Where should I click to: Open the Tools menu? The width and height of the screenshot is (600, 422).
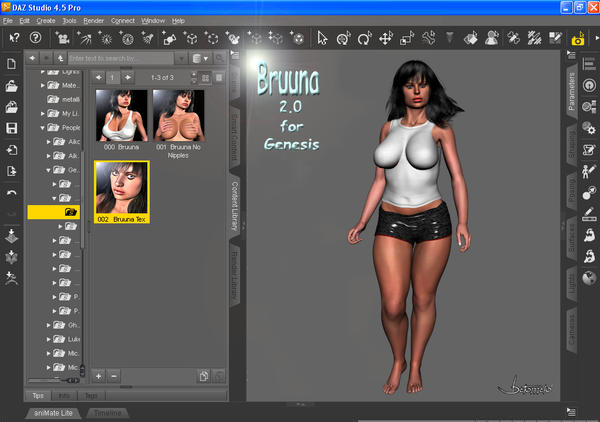pyautogui.click(x=69, y=21)
